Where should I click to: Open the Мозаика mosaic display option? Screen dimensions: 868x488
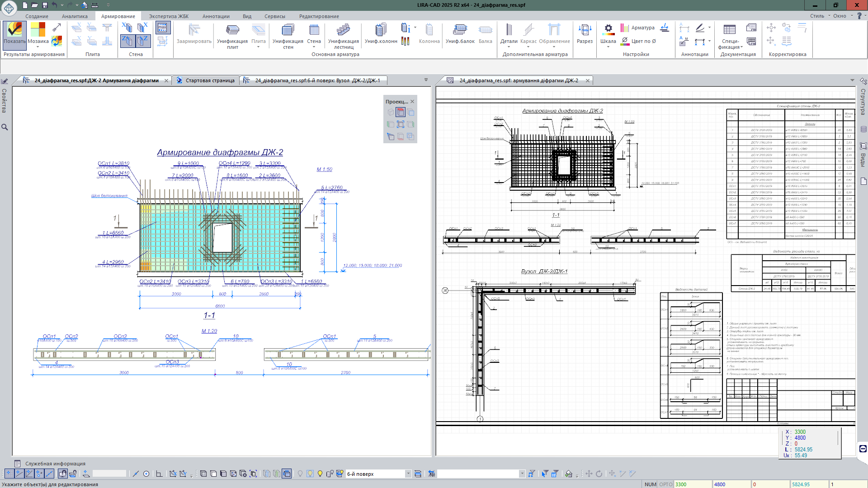pos(38,34)
